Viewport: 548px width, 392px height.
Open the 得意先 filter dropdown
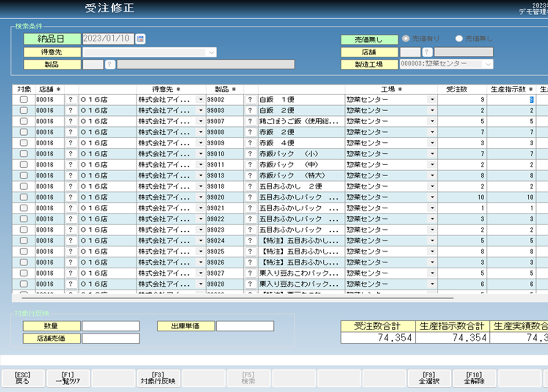pyautogui.click(x=211, y=52)
